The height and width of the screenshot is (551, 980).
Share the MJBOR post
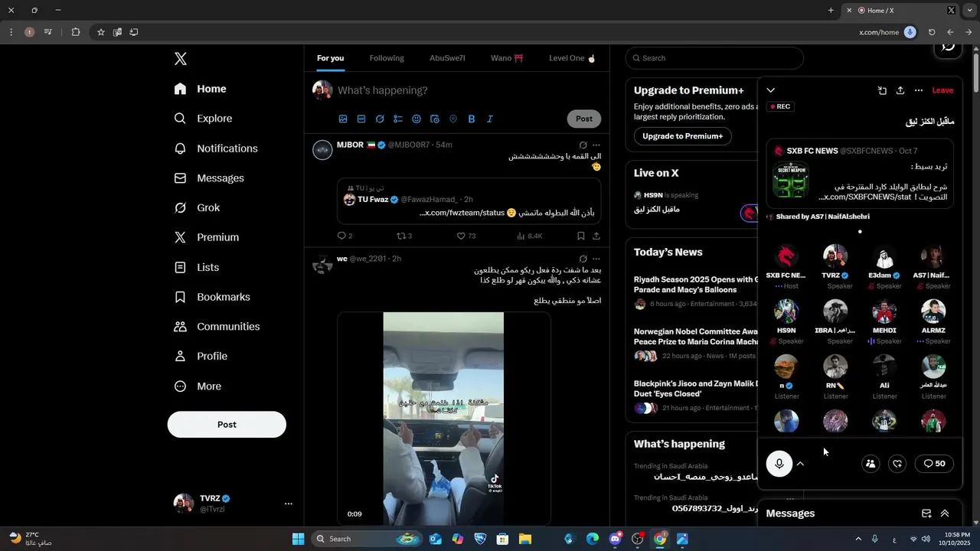pos(596,236)
